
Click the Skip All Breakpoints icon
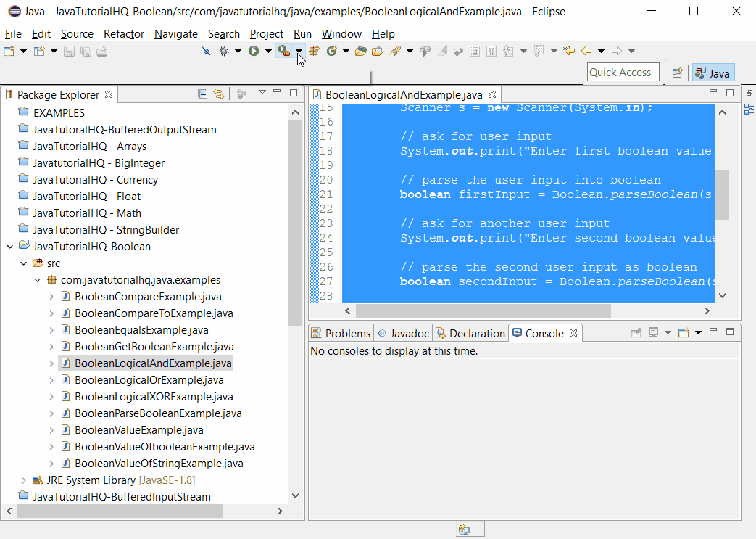(206, 51)
